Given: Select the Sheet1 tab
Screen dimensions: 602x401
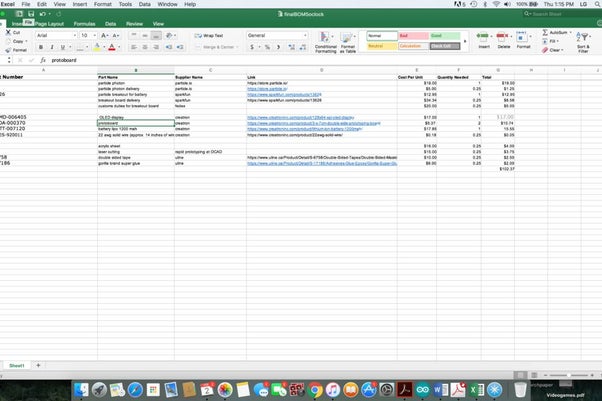Looking at the screenshot, I should [17, 366].
